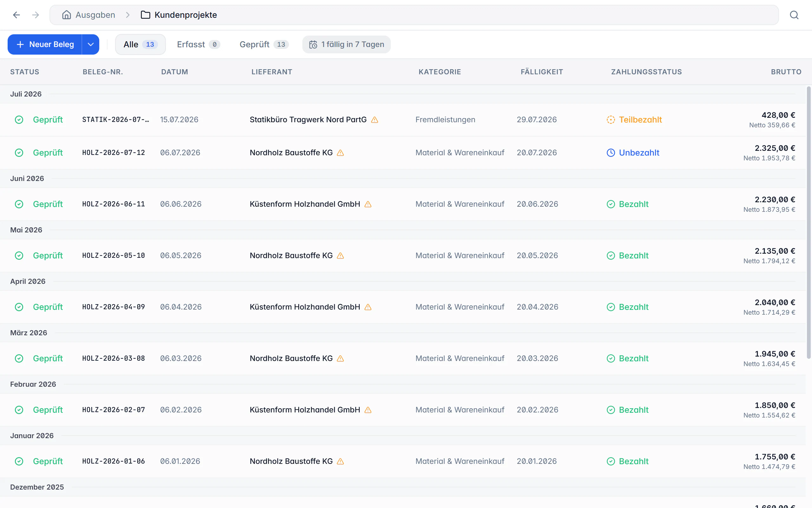The width and height of the screenshot is (812, 508).
Task: Click warning icon in HOLZ-2026-05-10 row
Action: coord(340,255)
